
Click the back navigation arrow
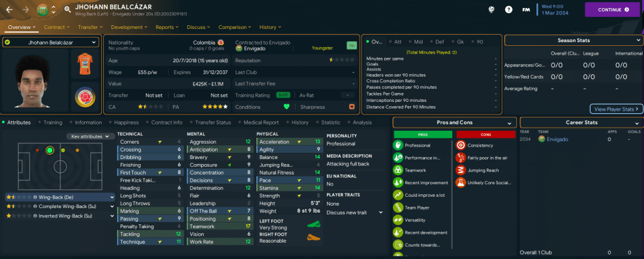(9, 9)
